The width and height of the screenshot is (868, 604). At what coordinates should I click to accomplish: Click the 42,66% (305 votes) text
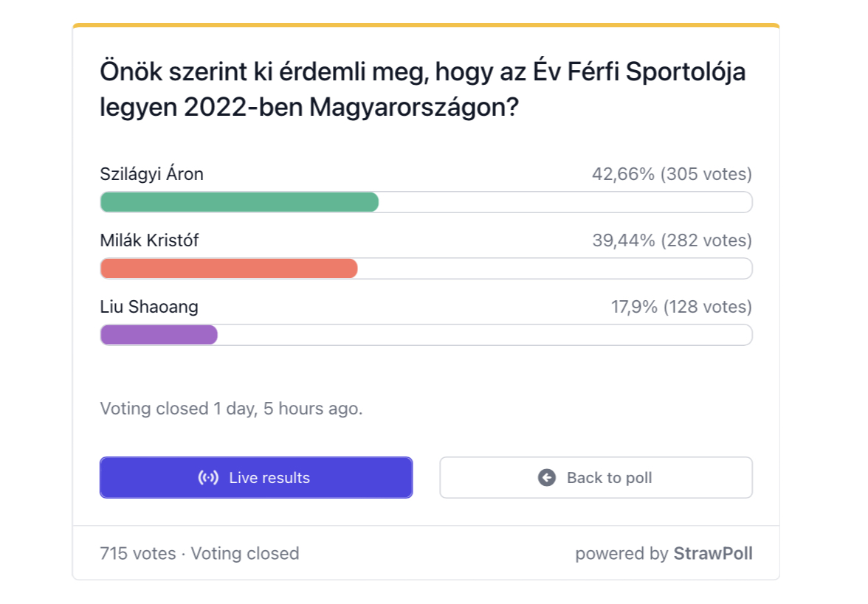click(672, 174)
